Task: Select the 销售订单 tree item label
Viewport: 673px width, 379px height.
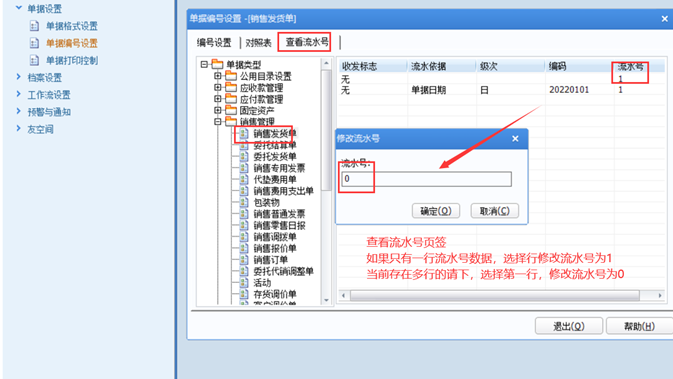Action: click(x=270, y=260)
